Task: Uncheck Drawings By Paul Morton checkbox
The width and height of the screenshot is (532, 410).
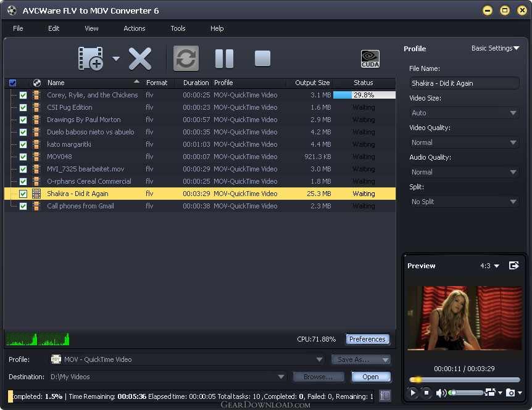Action: [x=23, y=120]
